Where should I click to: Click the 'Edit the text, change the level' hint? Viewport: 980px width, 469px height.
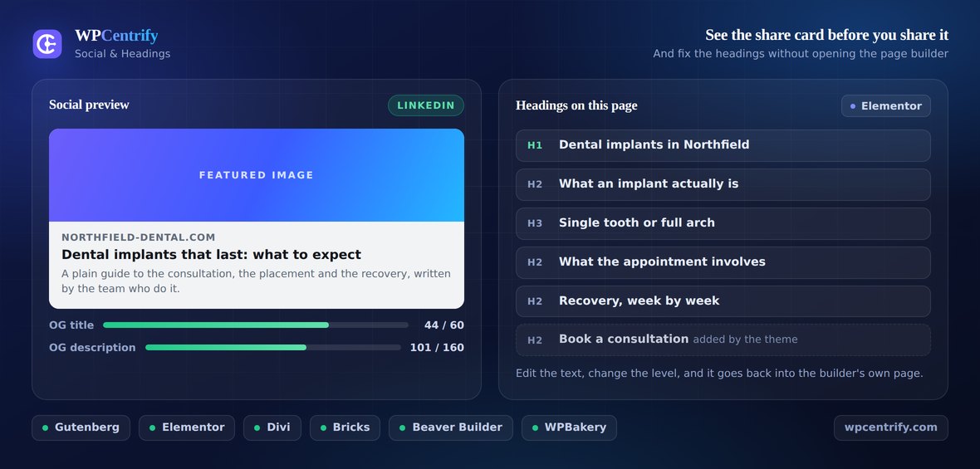[x=719, y=374]
